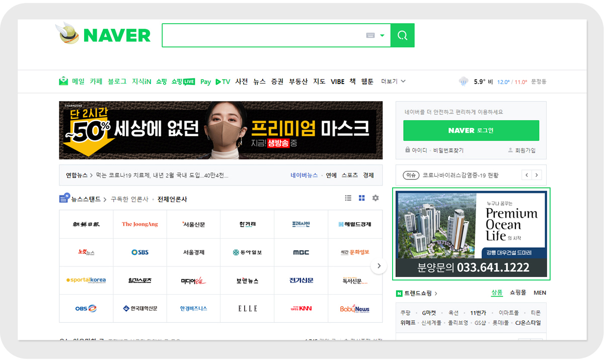Switch newsstand to grid view
The width and height of the screenshot is (604, 364).
[x=361, y=198]
